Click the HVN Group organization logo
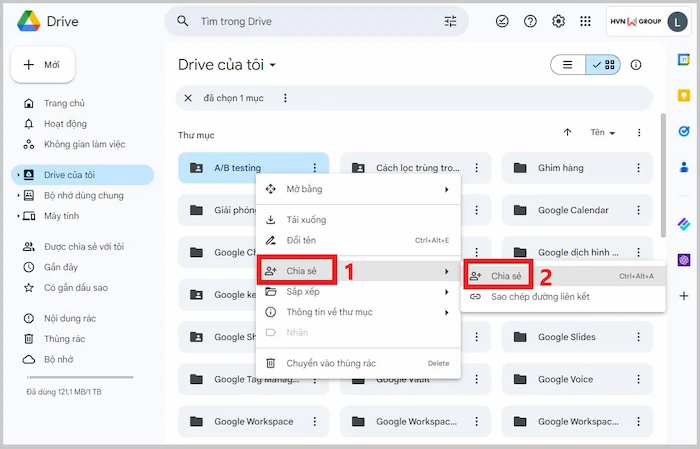 click(636, 21)
